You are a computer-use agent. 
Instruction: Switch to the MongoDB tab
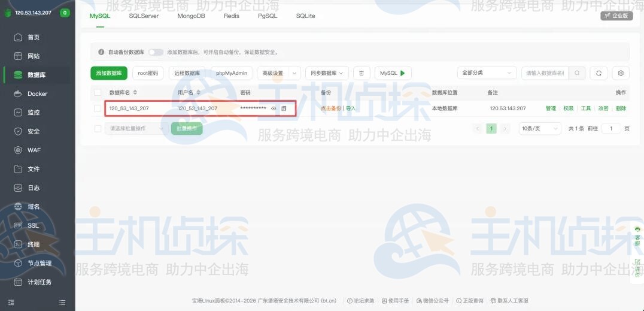coord(191,16)
